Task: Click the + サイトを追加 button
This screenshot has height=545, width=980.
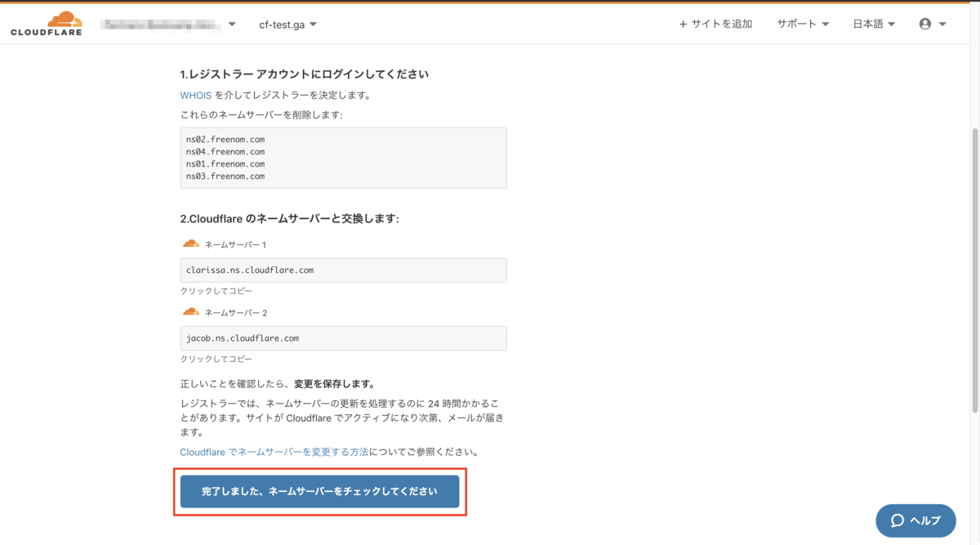Action: click(x=715, y=25)
